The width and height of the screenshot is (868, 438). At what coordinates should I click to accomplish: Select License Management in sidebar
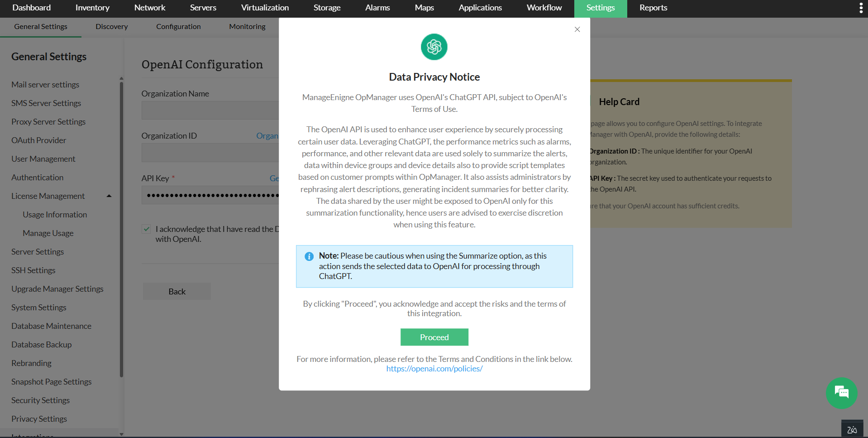48,196
